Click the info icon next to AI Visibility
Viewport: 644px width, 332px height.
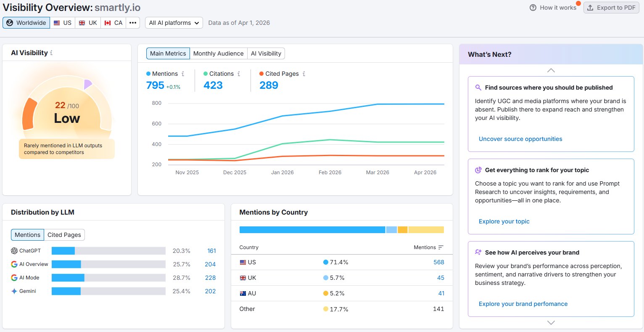click(x=51, y=53)
